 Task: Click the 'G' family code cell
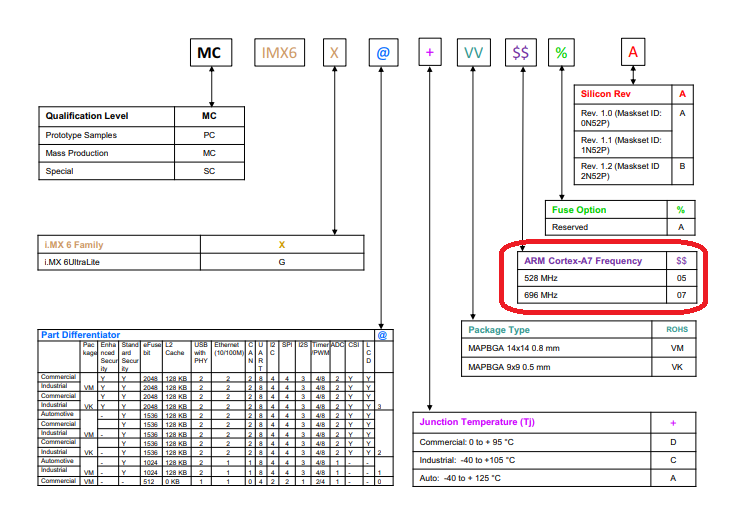point(282,262)
